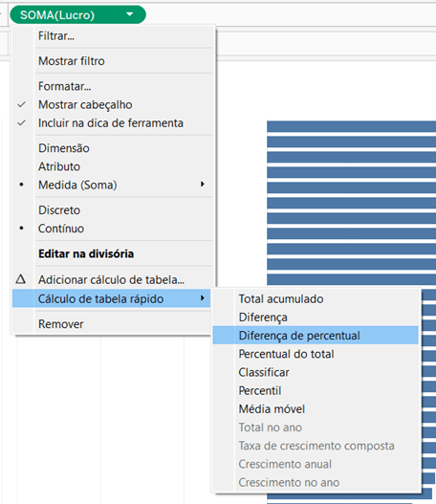Open the SOMA(Lucro) pill dropdown arrow

pyautogui.click(x=130, y=14)
